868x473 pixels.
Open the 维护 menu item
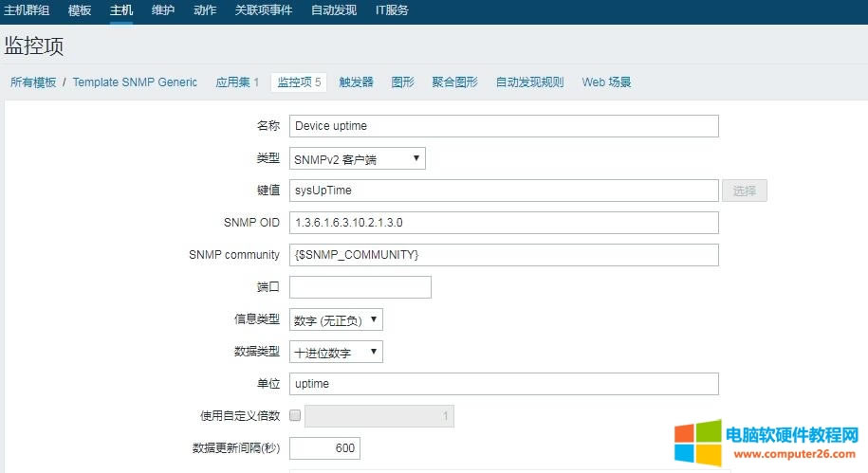click(163, 10)
